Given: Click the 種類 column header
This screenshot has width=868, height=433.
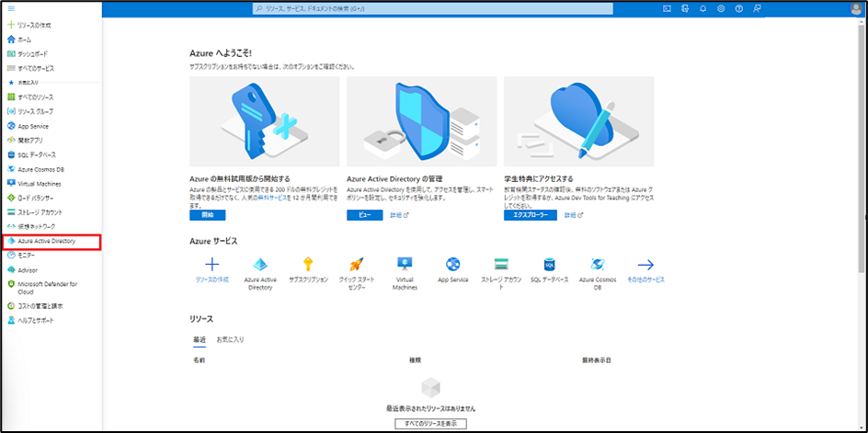Looking at the screenshot, I should [415, 360].
